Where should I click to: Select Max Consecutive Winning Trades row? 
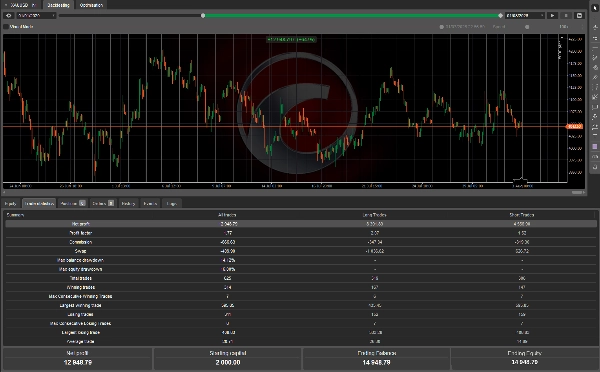click(301, 296)
